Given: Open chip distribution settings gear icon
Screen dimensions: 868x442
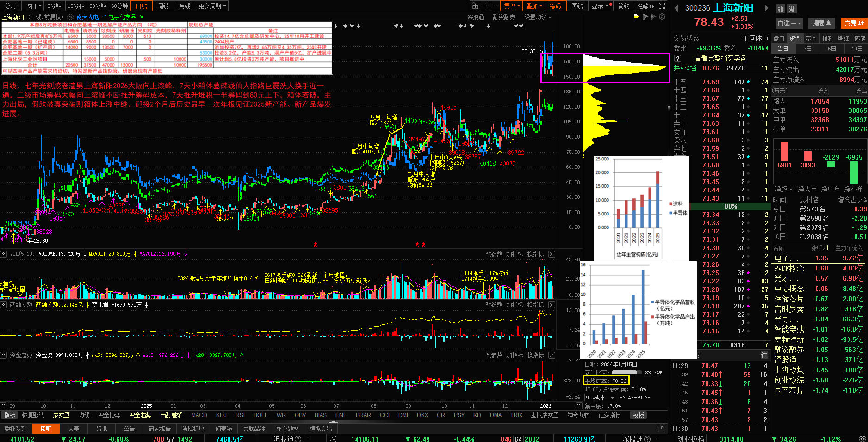Looking at the screenshot, I should (662, 17).
